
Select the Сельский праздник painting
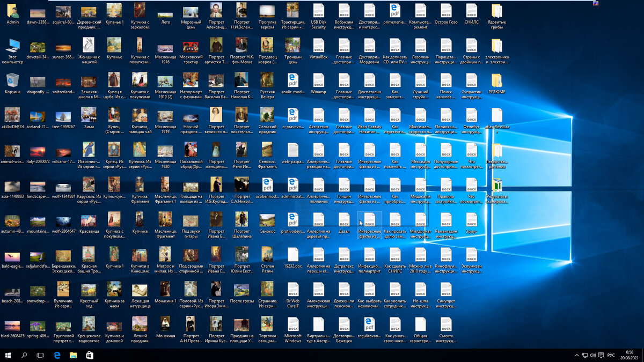pos(267,115)
